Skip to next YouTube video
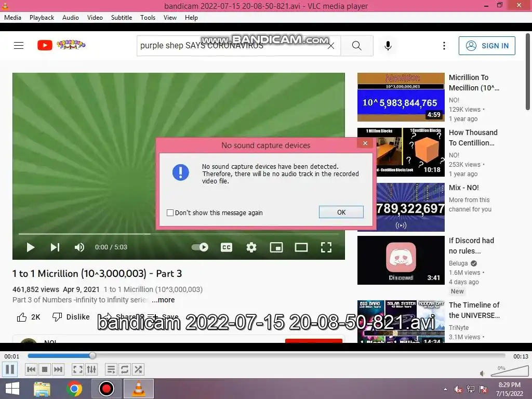 pos(55,247)
